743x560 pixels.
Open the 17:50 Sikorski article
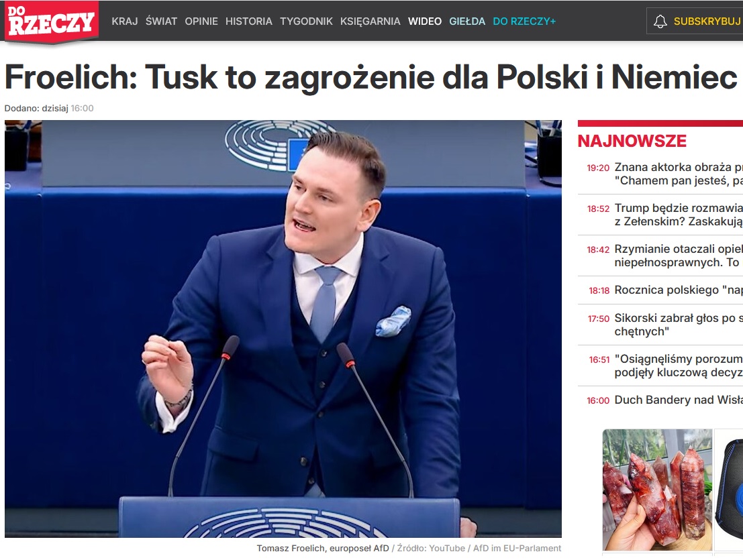tap(664, 325)
